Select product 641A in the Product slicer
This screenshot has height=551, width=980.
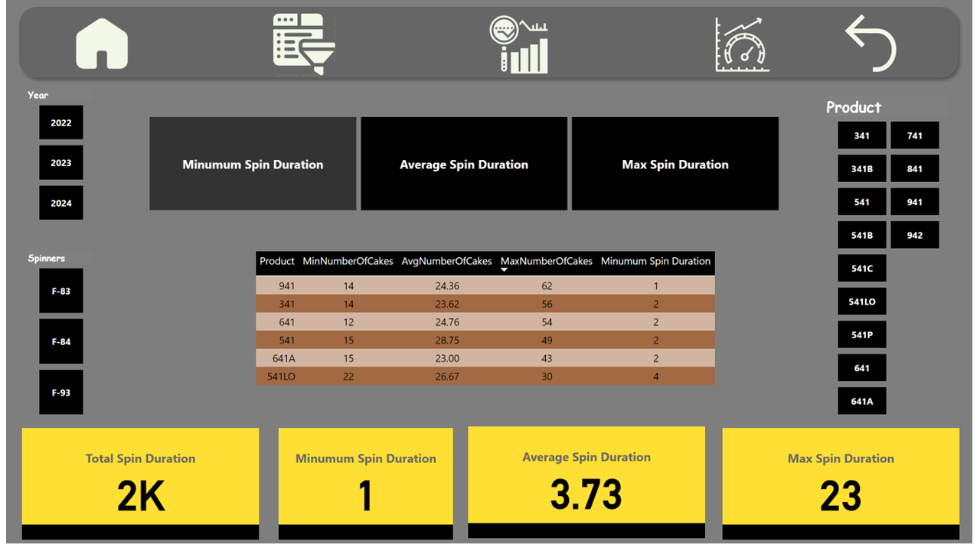point(861,400)
